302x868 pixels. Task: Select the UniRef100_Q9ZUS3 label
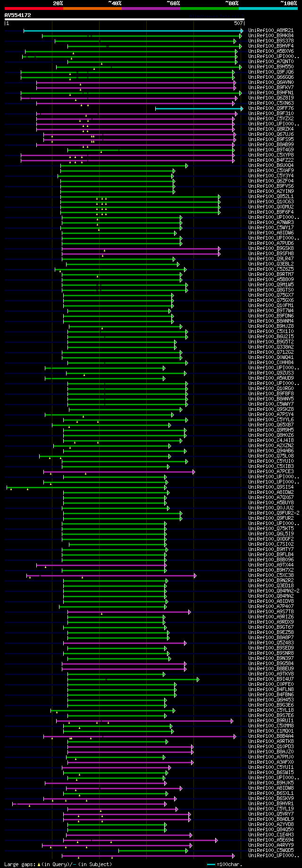(271, 373)
